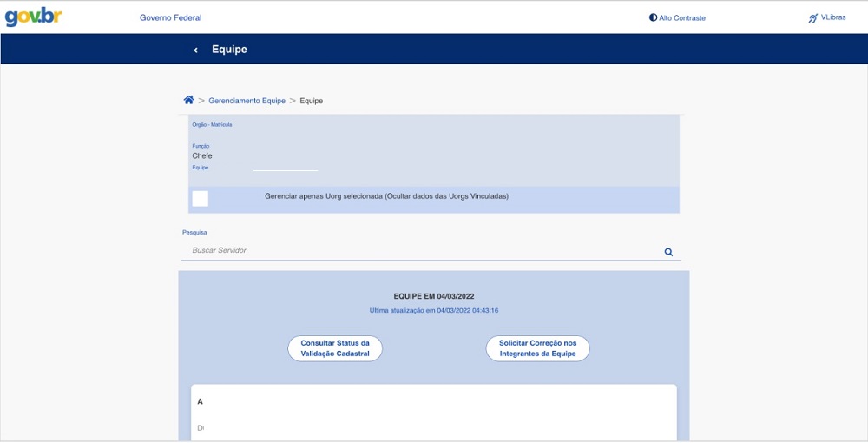Click the Gerenciar apenas Uorg selecionada label text
Viewport: 868px width, 443px height.
coord(386,196)
